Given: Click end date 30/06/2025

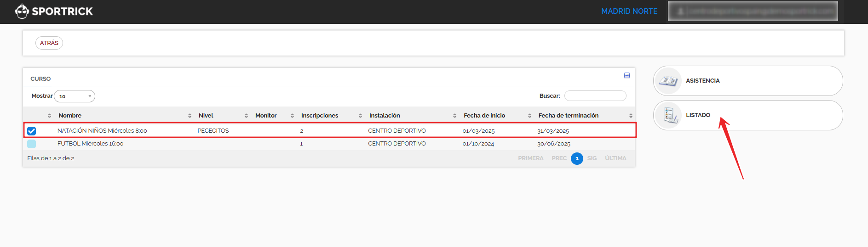Looking at the screenshot, I should [x=554, y=144].
